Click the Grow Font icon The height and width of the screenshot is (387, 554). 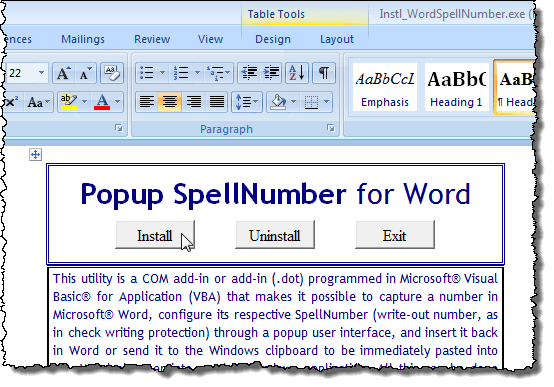click(x=63, y=73)
